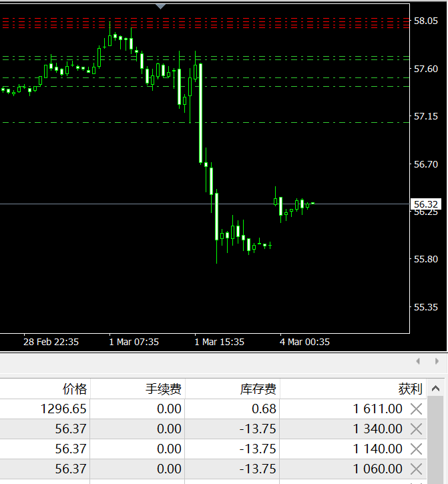
Task: Click time label 1 Mar 15:35
Action: tap(220, 342)
